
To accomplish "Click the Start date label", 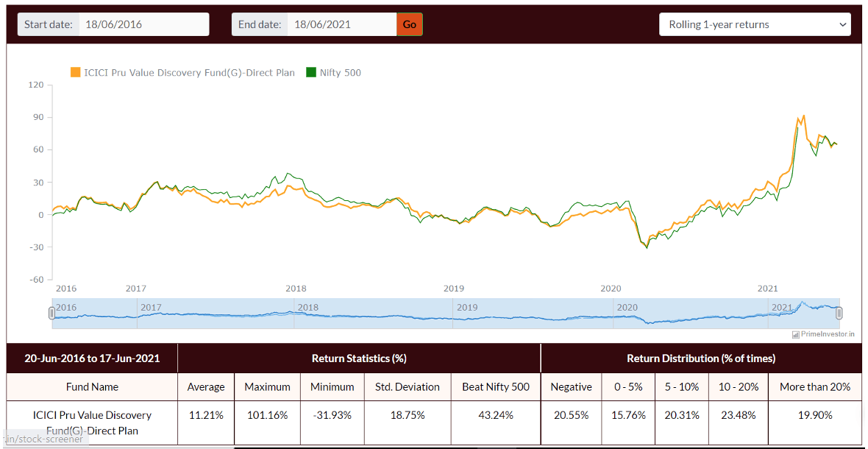I will 48,24.
